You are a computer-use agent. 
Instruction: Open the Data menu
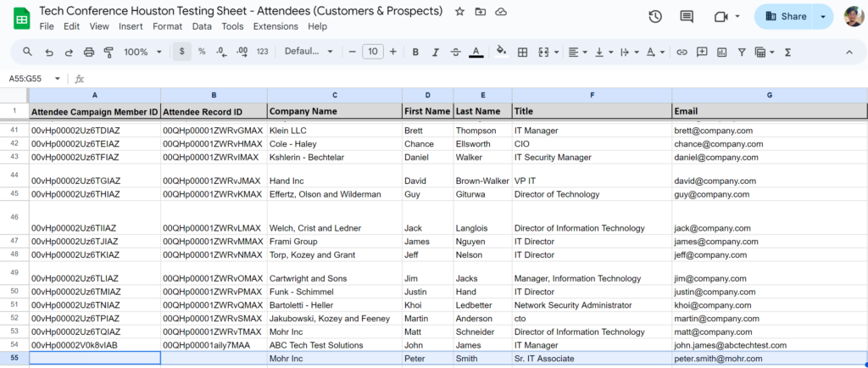coord(202,26)
